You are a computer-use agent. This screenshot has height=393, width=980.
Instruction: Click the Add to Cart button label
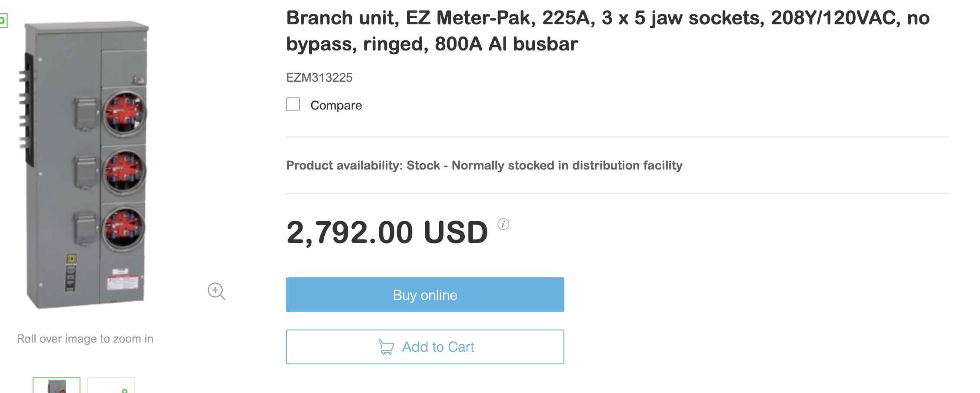(438, 347)
